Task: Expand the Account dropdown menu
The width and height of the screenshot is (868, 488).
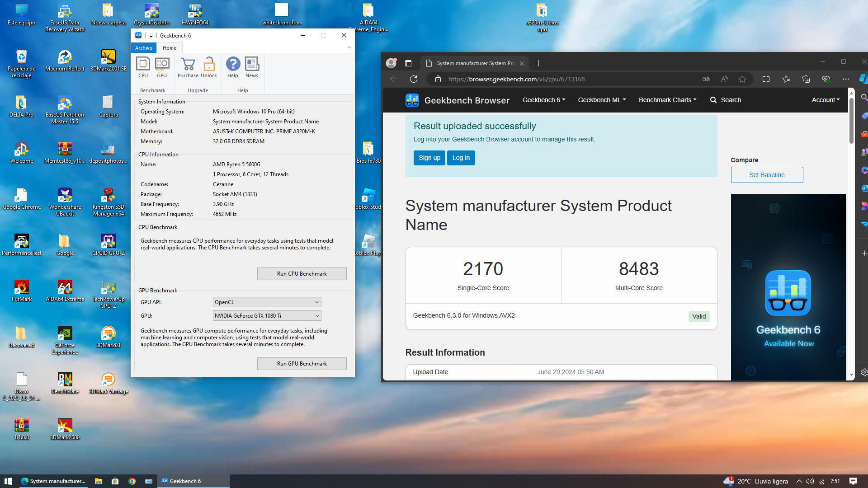Action: [826, 100]
